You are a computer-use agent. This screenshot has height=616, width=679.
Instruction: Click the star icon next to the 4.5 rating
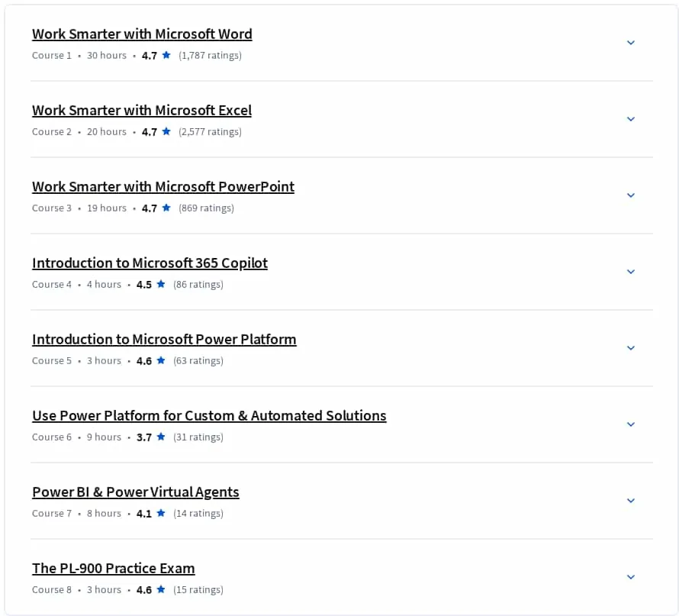161,284
